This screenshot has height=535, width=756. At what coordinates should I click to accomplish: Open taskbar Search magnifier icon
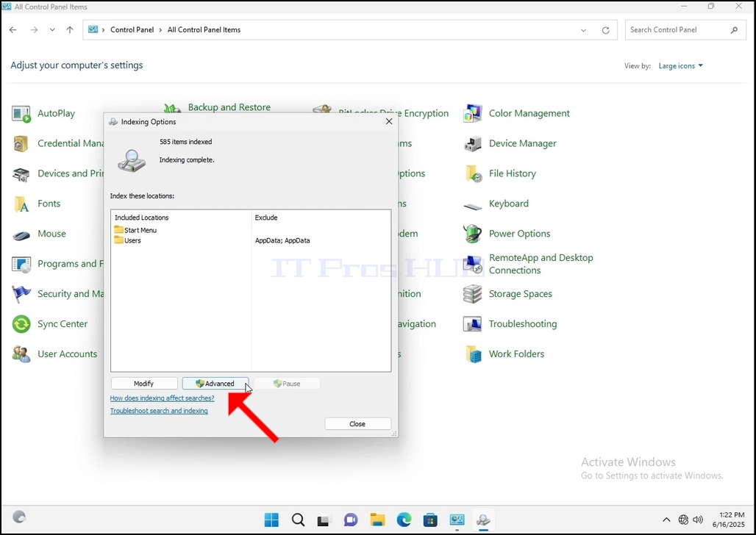[298, 520]
